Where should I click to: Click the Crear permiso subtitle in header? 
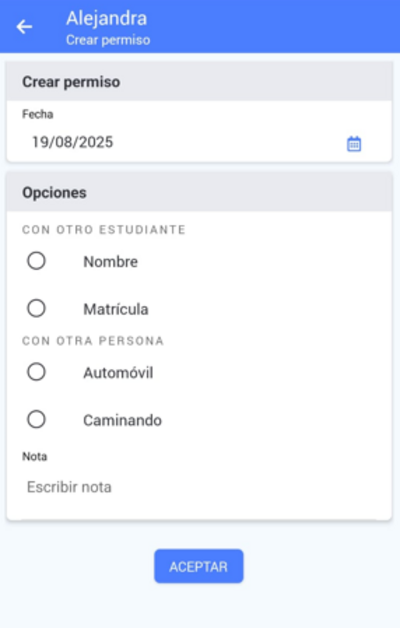coord(108,40)
